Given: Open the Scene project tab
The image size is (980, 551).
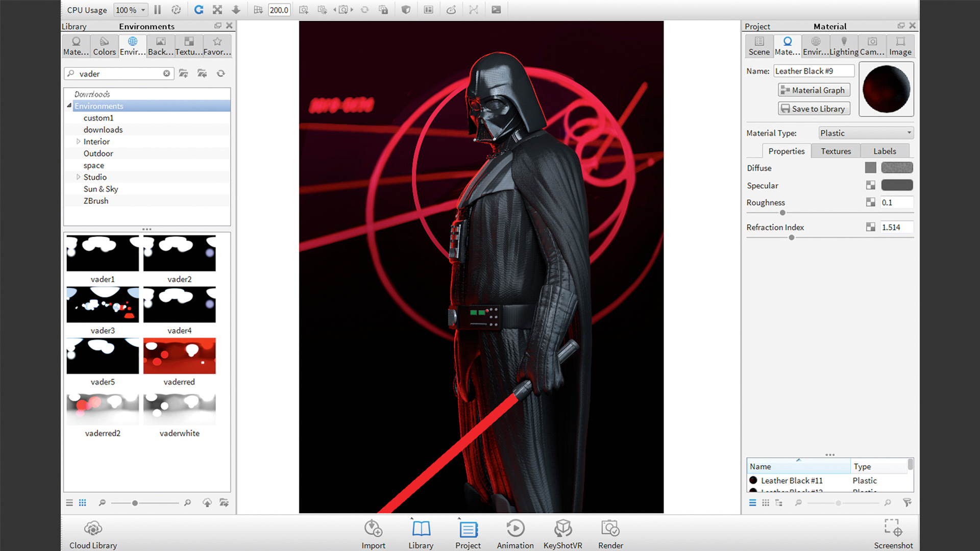Looking at the screenshot, I should coord(759,46).
